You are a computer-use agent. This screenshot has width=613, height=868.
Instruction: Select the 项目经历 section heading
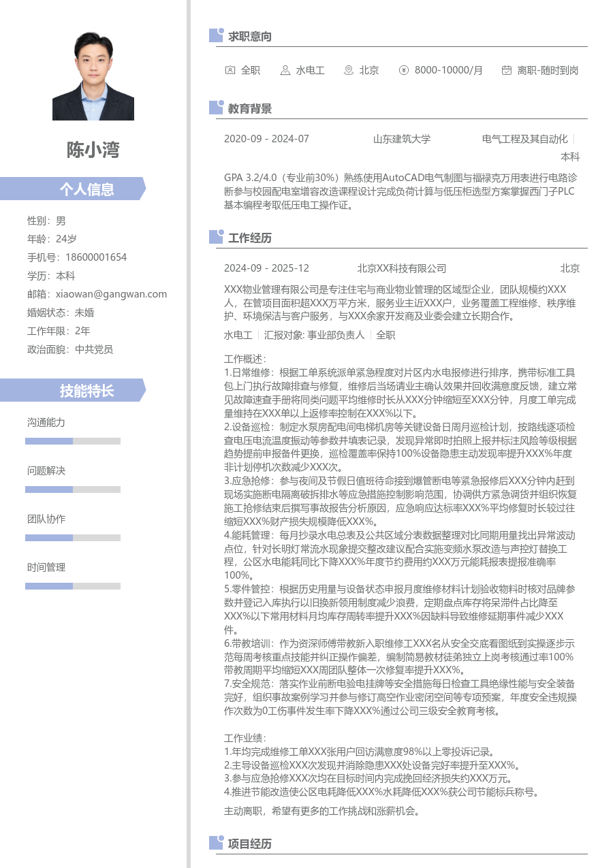[250, 843]
